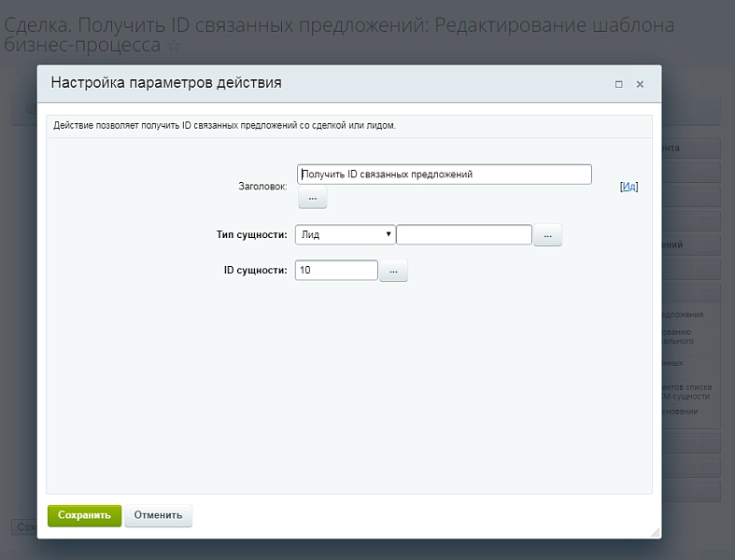Screen dimensions: 735x560
Task: Open the Тип сущности dropdown showing Лид
Action: click(x=345, y=235)
